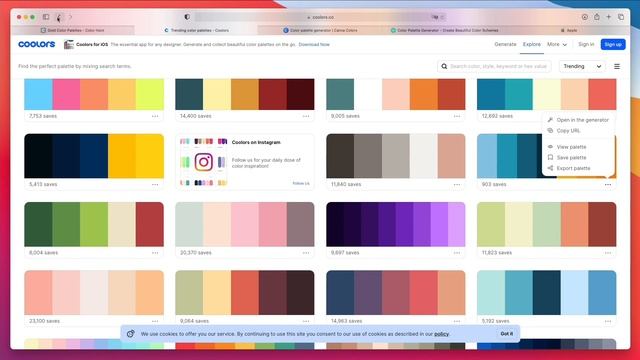The width and height of the screenshot is (640, 360).
Task: Click the Download Now link
Action: pos(314,44)
